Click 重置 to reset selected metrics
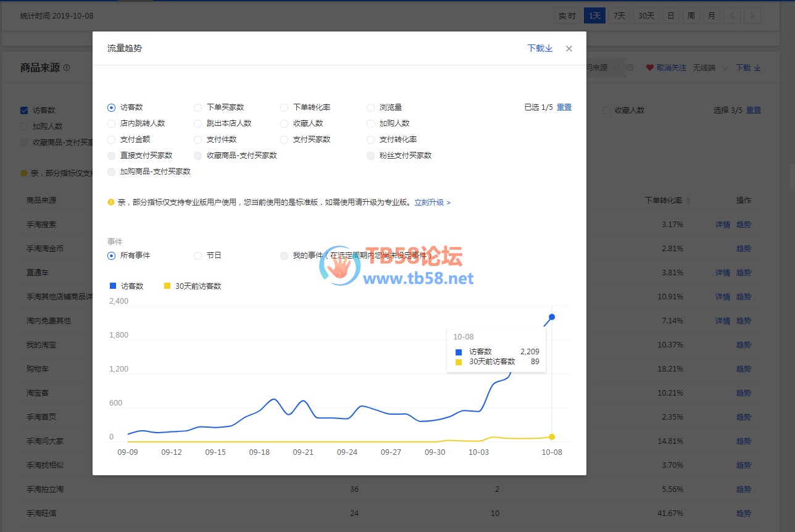 (564, 107)
